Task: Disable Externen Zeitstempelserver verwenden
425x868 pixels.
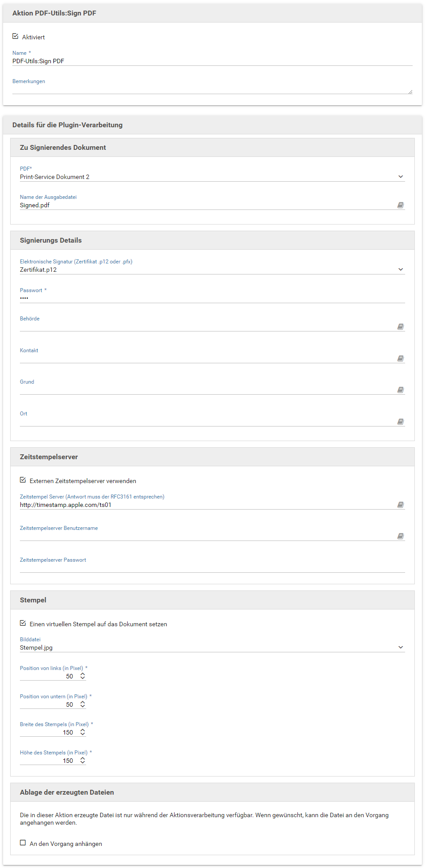Action: [x=23, y=480]
